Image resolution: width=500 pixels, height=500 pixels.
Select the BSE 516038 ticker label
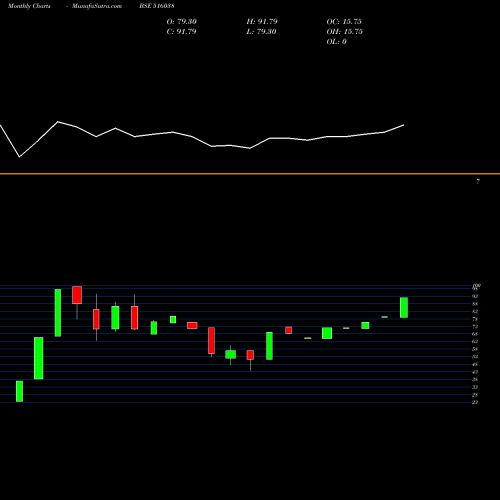[x=157, y=6]
